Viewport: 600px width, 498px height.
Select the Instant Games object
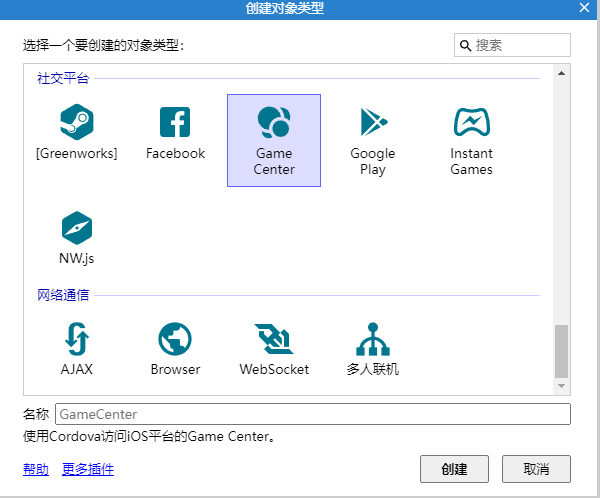[x=471, y=140]
